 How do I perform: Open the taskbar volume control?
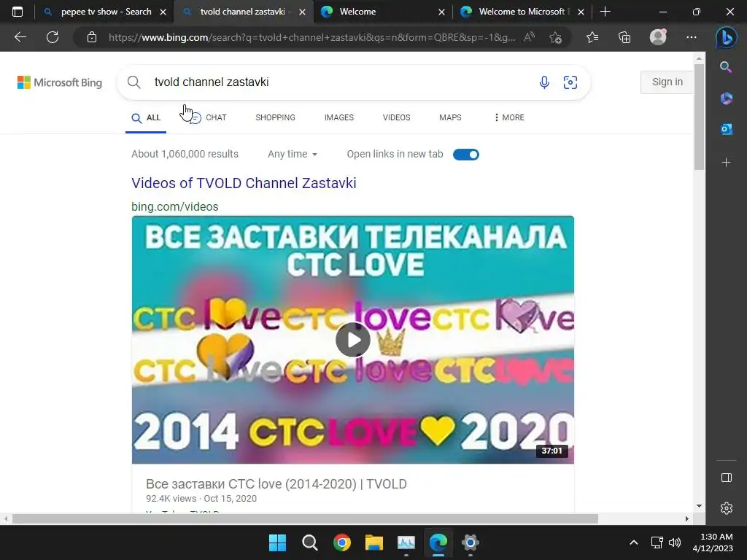click(674, 542)
